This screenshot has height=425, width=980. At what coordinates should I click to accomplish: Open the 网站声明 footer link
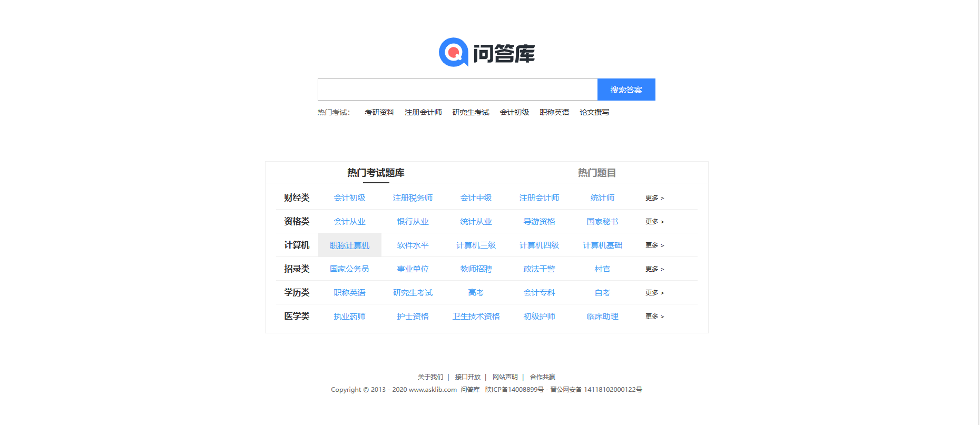pyautogui.click(x=505, y=377)
